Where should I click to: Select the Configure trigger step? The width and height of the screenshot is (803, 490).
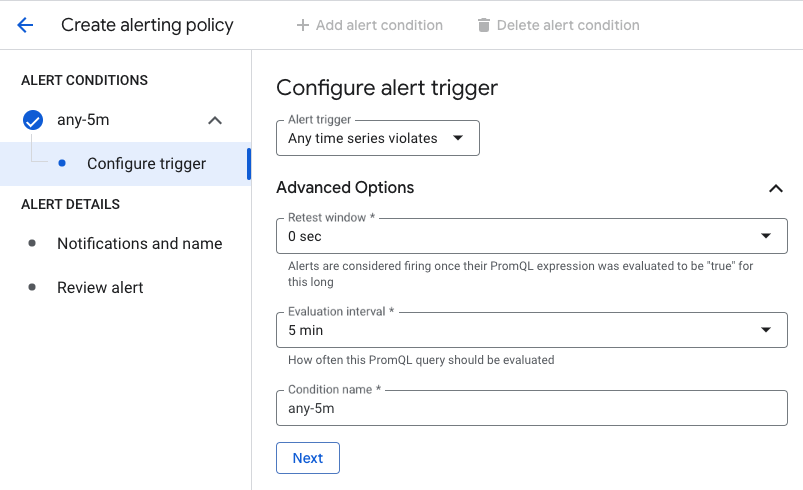pos(146,163)
